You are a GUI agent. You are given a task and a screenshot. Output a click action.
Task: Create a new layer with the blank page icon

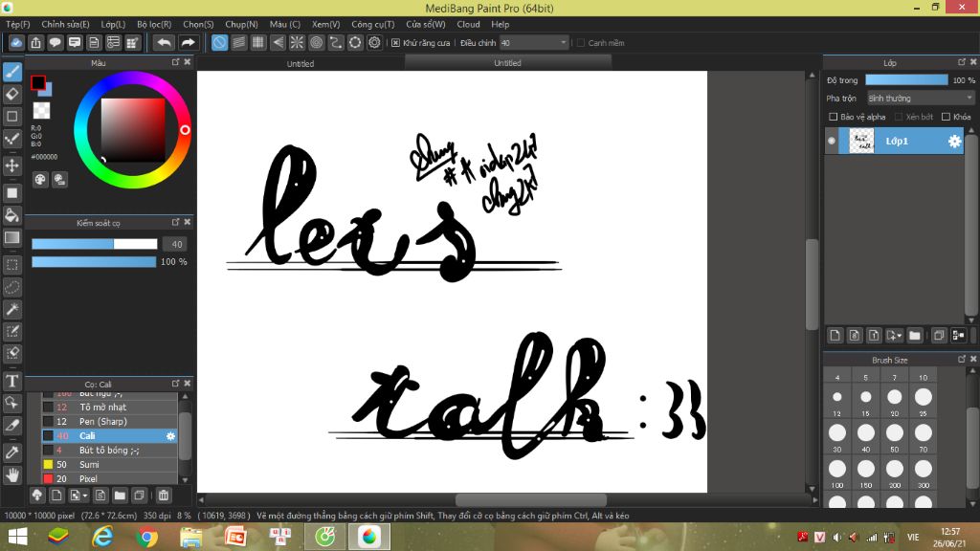click(835, 336)
